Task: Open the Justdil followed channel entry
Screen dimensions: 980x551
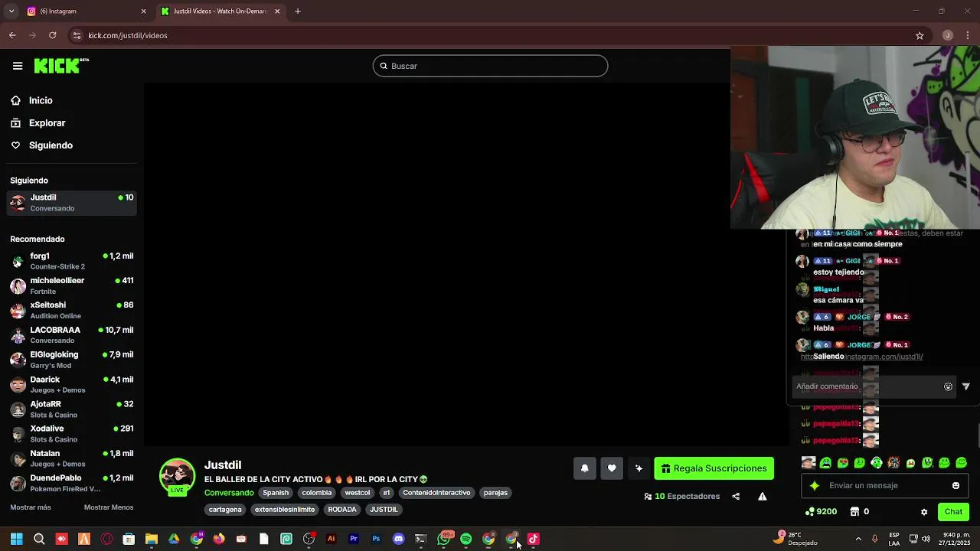Action: (x=71, y=203)
